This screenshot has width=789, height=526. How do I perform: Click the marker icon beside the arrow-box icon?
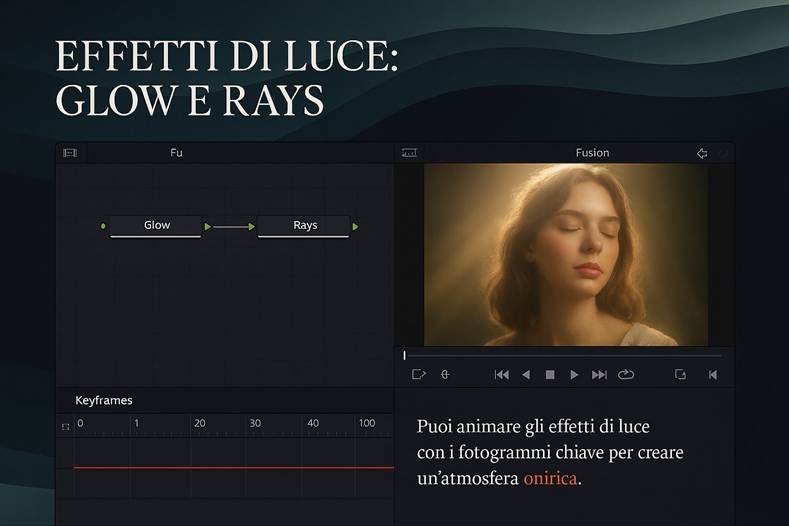click(x=445, y=375)
